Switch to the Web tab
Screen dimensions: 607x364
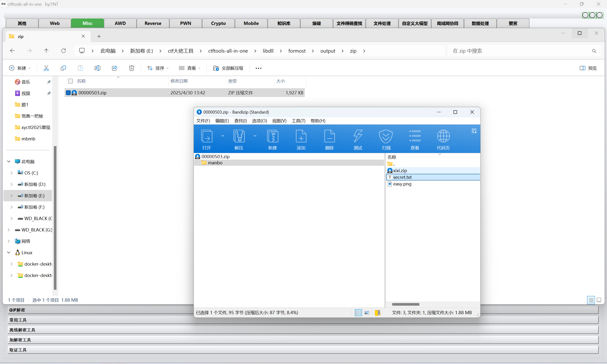[x=55, y=23]
